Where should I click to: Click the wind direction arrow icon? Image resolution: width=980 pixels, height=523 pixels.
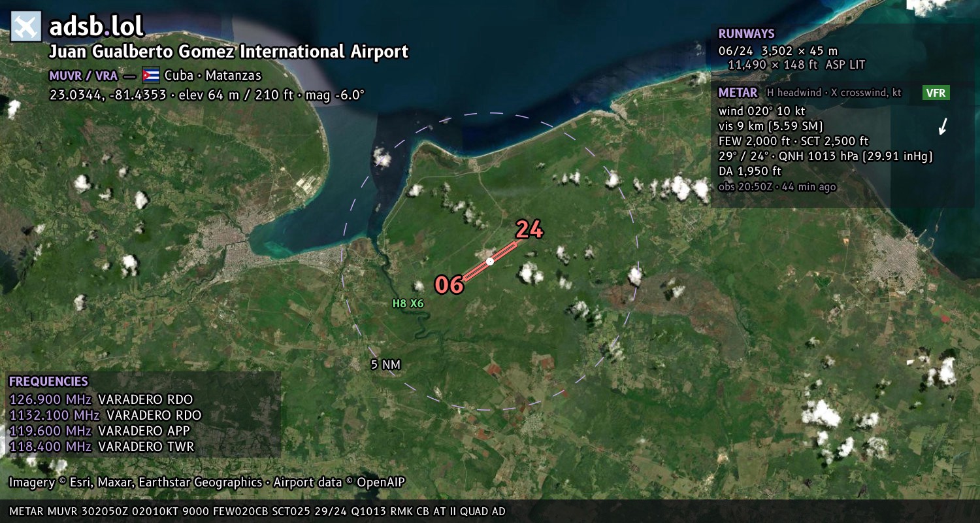point(943,126)
